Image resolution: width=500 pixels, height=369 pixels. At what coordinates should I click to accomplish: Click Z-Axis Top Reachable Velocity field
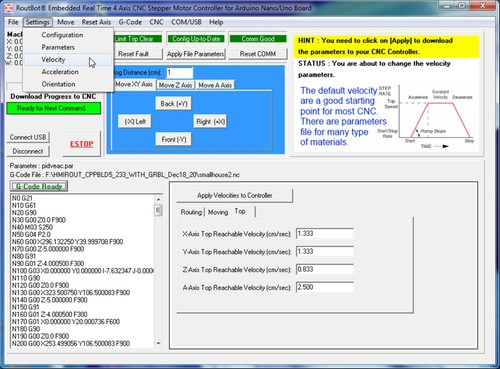[325, 269]
